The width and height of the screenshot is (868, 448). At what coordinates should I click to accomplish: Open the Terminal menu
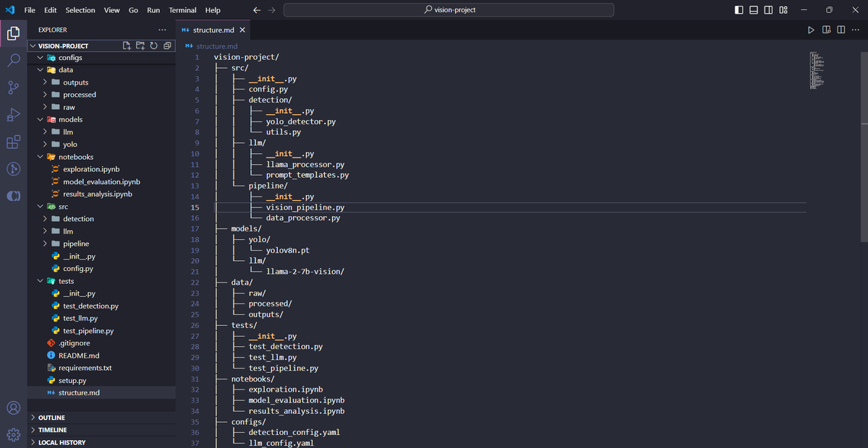[x=182, y=10]
